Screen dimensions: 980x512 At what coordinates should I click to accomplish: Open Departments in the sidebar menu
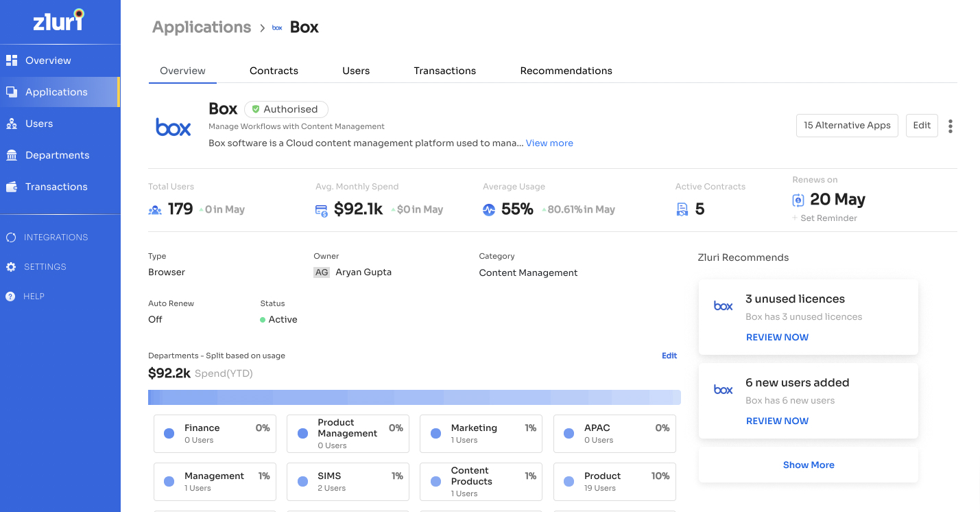[60, 155]
